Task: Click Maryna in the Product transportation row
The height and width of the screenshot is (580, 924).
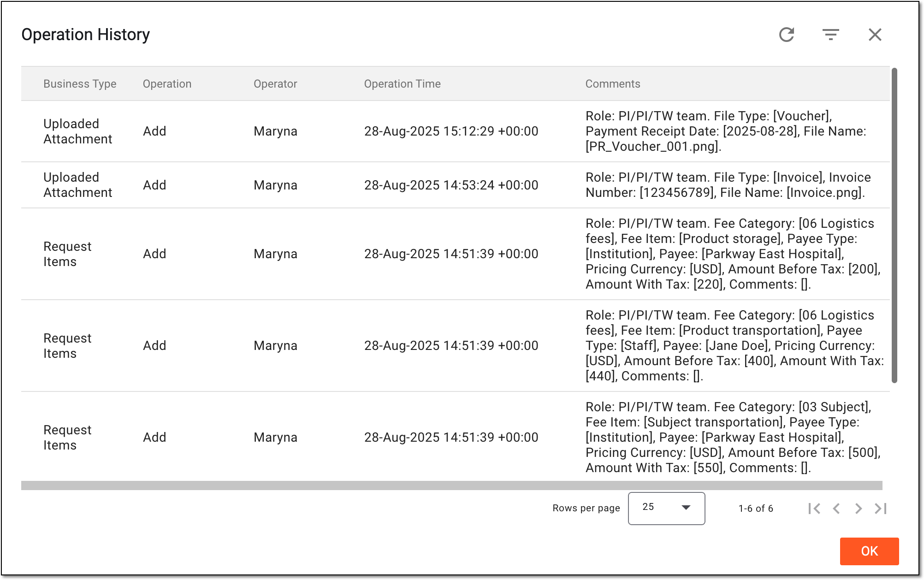Action: 275,346
